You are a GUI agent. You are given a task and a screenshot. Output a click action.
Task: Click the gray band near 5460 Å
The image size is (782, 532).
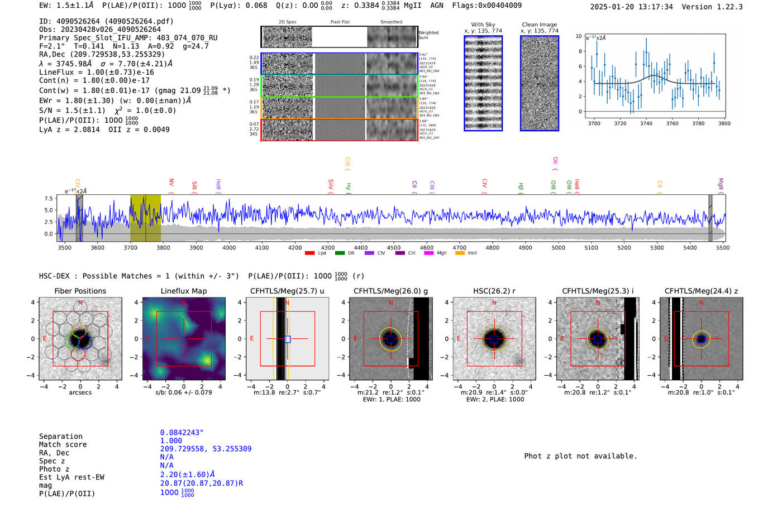point(711,218)
